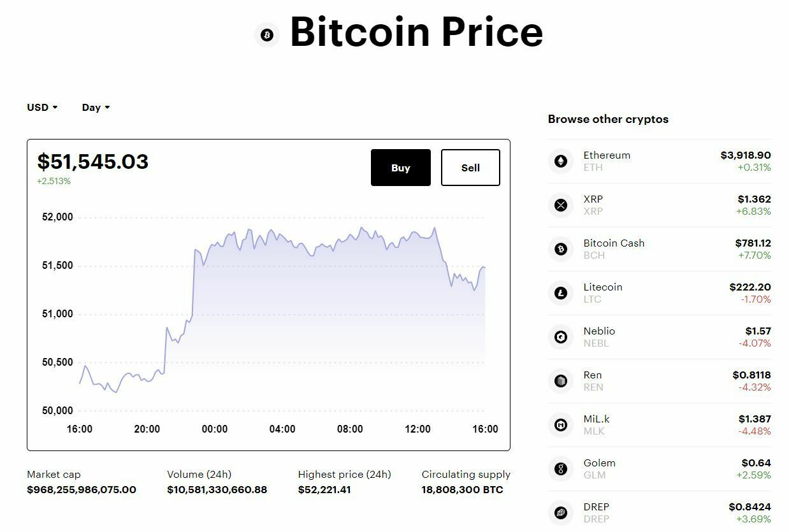The width and height of the screenshot is (789, 532).
Task: Select the XRP coin icon
Action: coord(560,205)
